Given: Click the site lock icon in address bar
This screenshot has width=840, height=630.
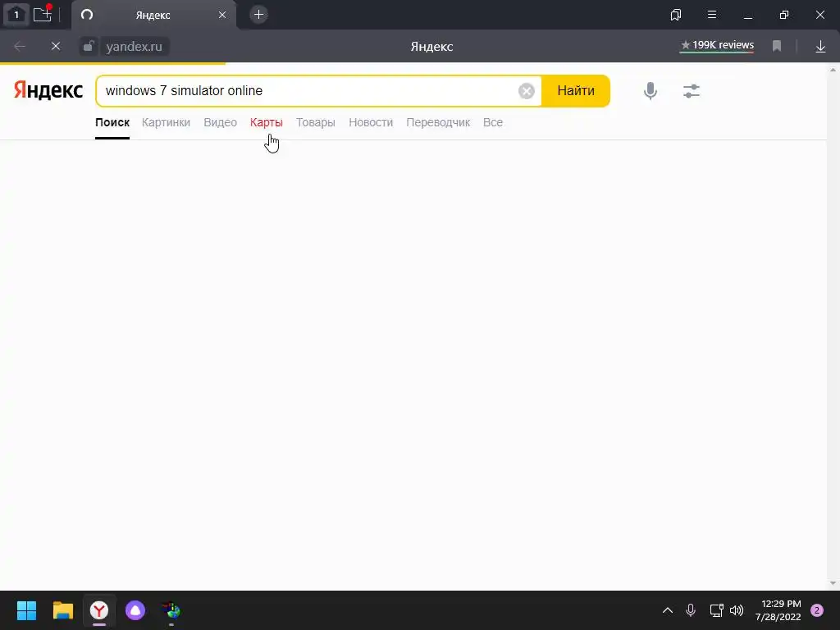Looking at the screenshot, I should pos(89,47).
